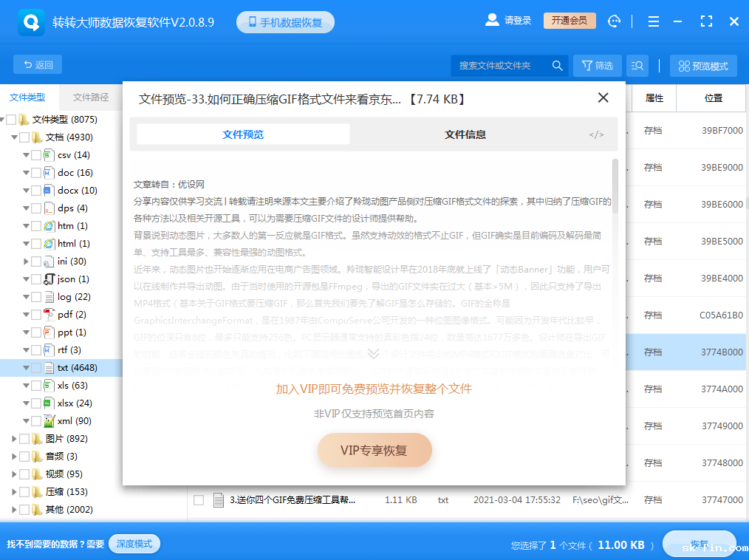
Task: Switch to 预览模式 preview mode
Action: coord(703,65)
